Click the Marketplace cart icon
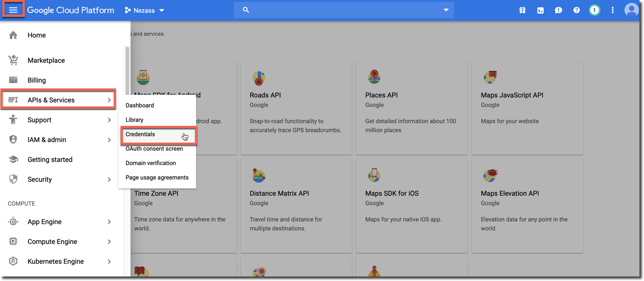The width and height of the screenshot is (644, 281). (13, 60)
